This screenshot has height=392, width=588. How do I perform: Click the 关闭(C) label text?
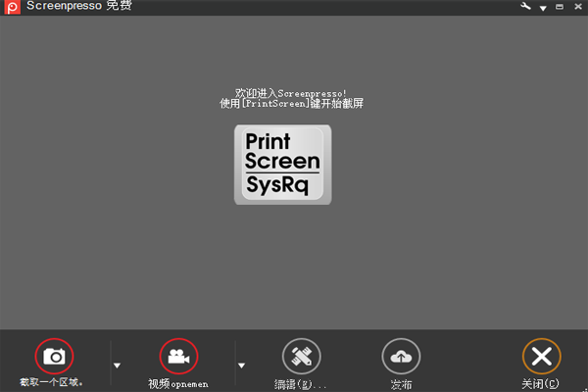(540, 383)
